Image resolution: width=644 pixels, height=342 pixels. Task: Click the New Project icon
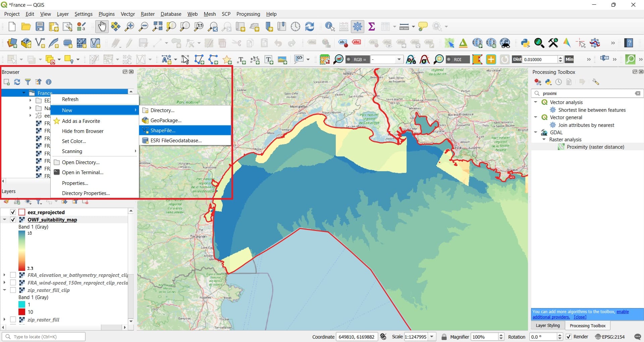coord(12,27)
